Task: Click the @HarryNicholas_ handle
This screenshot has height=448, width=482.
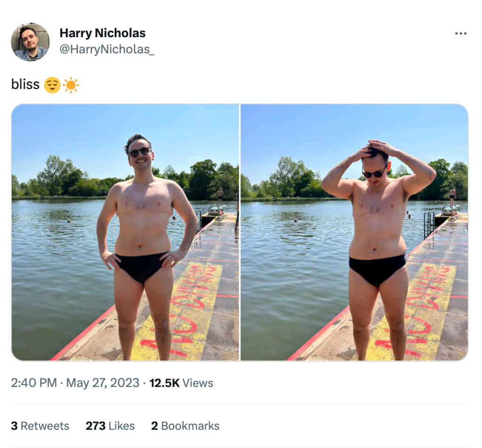Action: [106, 50]
